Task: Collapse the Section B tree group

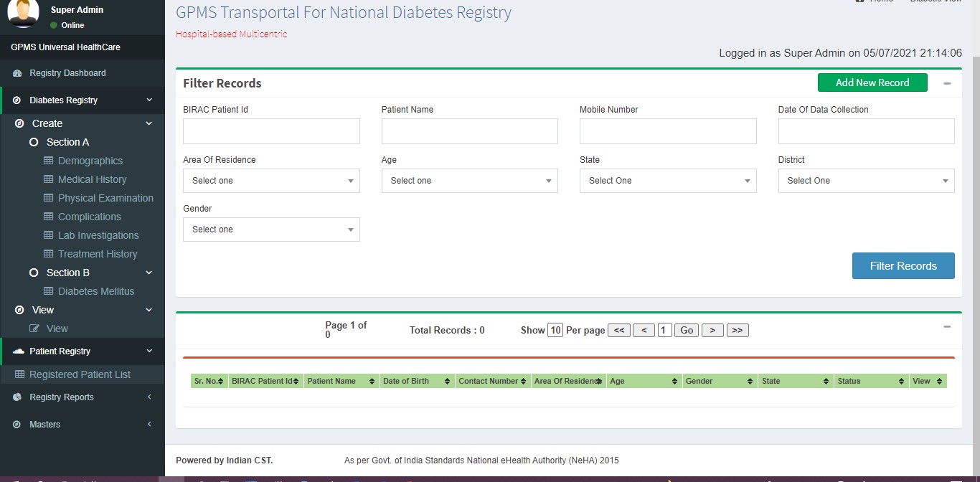Action: [149, 273]
